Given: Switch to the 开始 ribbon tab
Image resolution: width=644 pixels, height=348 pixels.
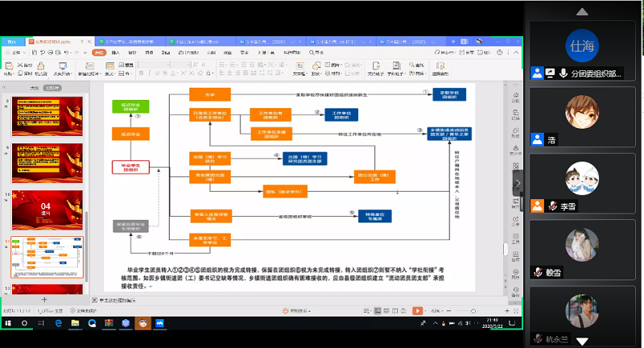Looking at the screenshot, I should 99,52.
